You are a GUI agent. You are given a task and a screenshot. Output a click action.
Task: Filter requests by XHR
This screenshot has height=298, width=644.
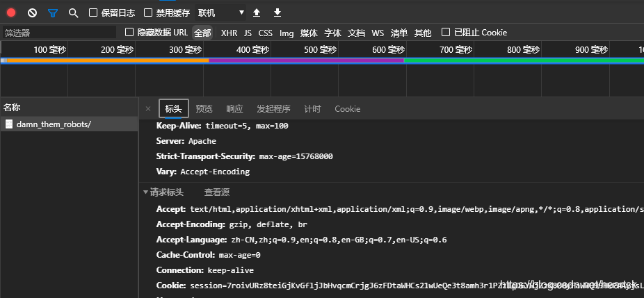(x=230, y=33)
